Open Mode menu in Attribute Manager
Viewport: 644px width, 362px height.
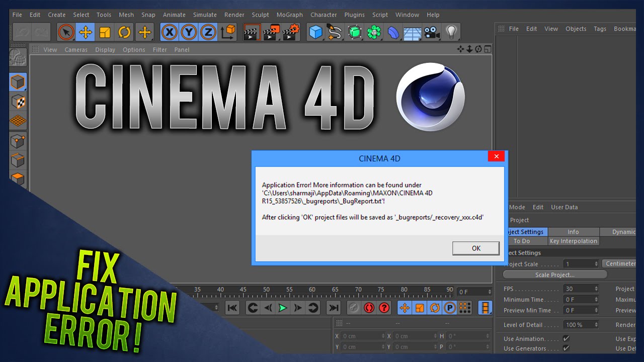pyautogui.click(x=517, y=207)
